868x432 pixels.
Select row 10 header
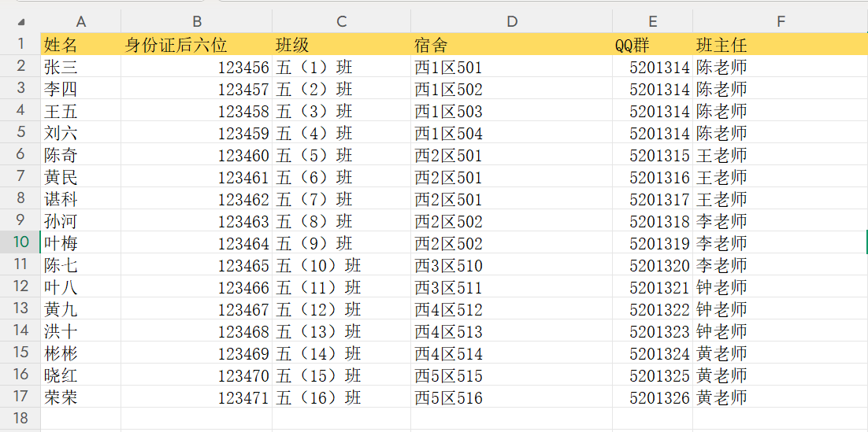[20, 242]
